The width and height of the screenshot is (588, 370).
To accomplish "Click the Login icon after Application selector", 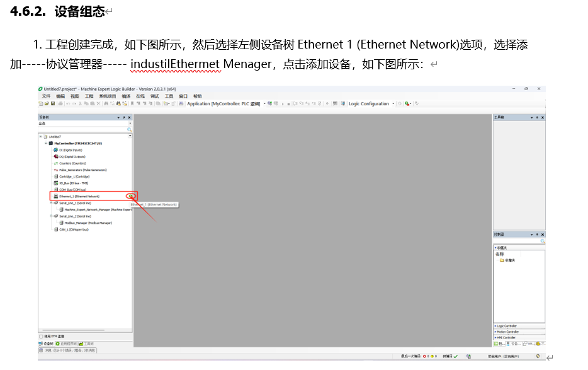I will [x=269, y=103].
